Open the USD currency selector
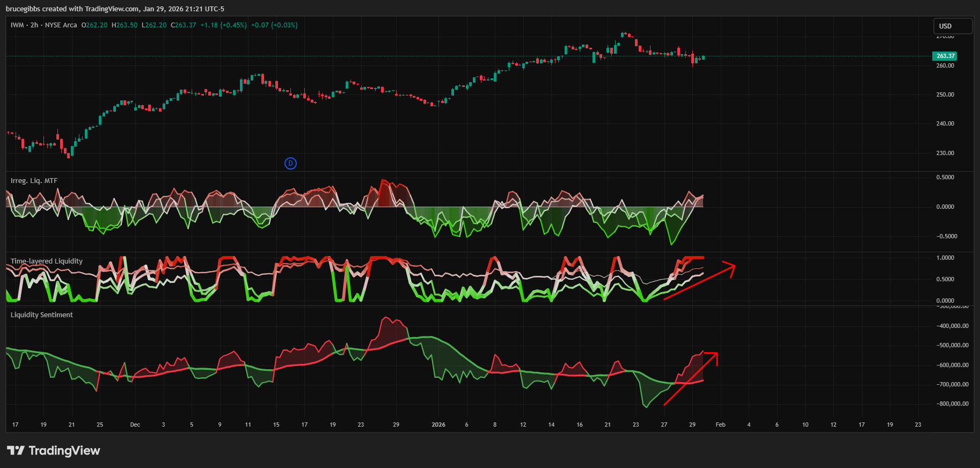 (952, 26)
